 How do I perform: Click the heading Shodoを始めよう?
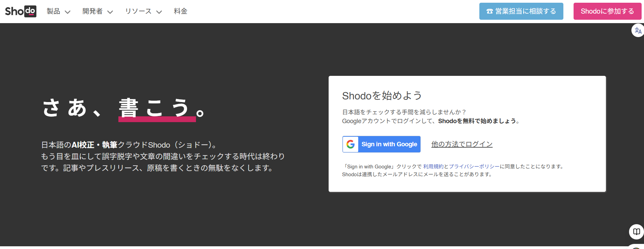point(382,96)
